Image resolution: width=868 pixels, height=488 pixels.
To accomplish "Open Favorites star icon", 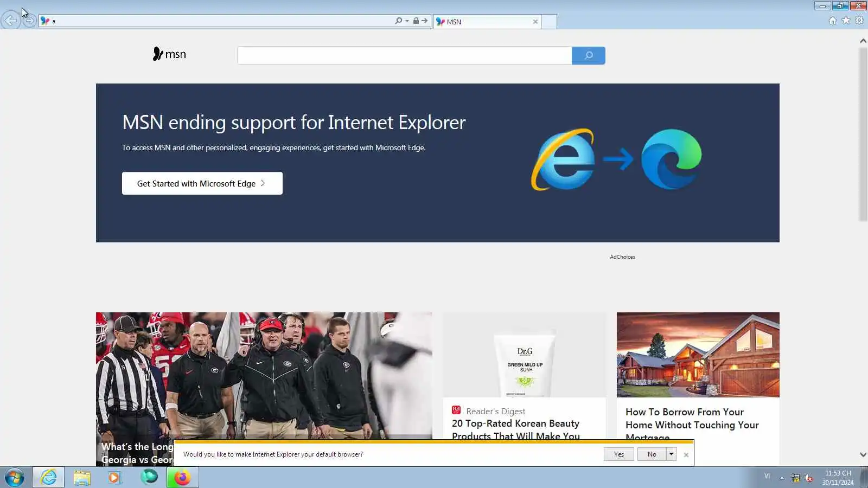I will (846, 21).
